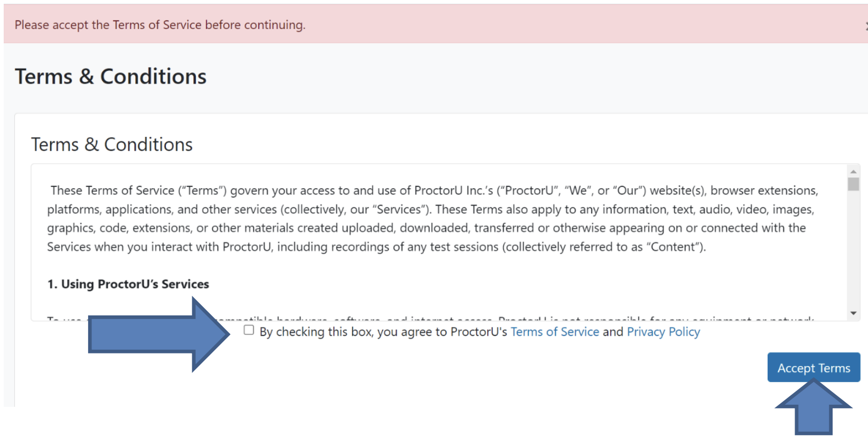Grab the terms box scrollbar thumb
This screenshot has width=868, height=448.
853,184
